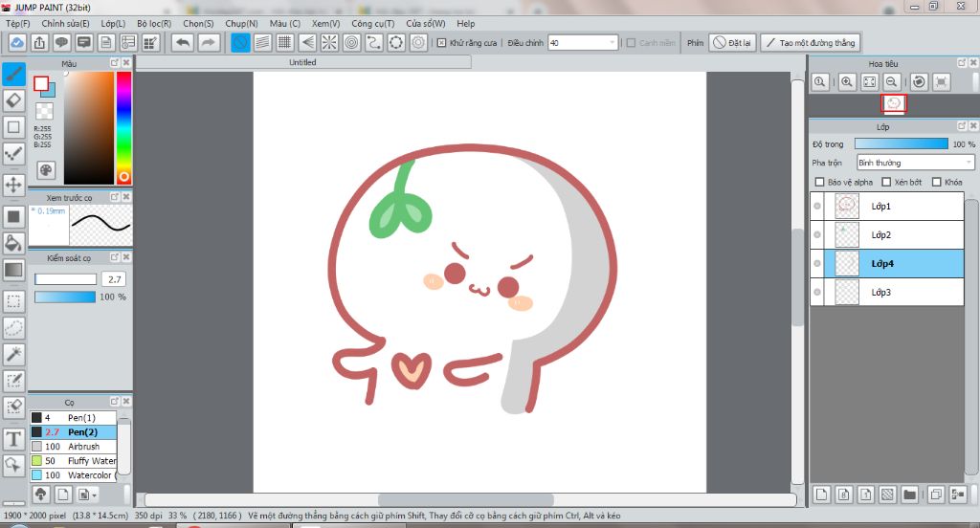Open the Lớp(L) menu

tap(113, 23)
